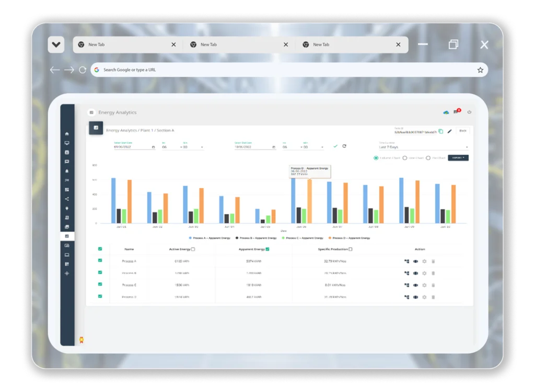Open the tab list chevron dropdown
Image resolution: width=535 pixels, height=392 pixels.
pyautogui.click(x=56, y=45)
